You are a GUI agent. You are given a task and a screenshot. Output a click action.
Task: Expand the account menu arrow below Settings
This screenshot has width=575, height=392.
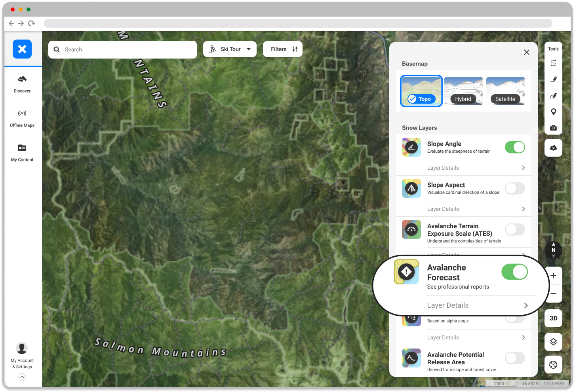coord(22,377)
